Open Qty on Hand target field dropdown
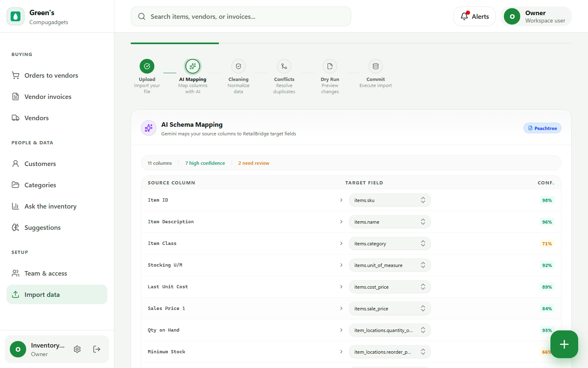This screenshot has width=588, height=368. tap(390, 330)
